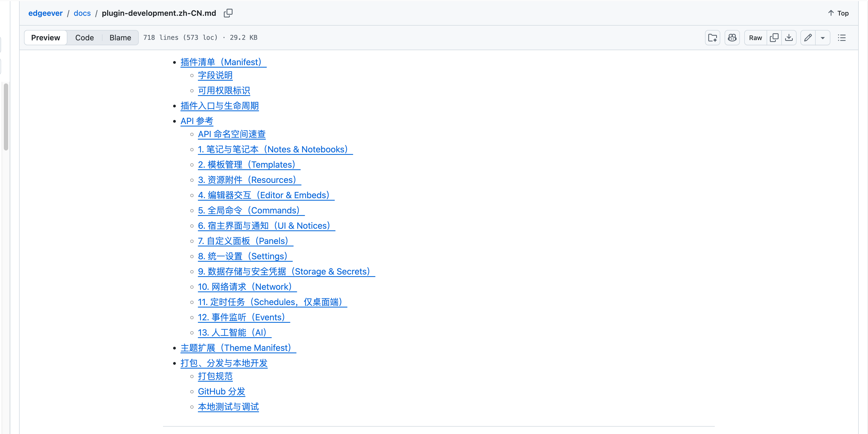Open UI & Notices section link
The width and height of the screenshot is (868, 434).
(267, 226)
